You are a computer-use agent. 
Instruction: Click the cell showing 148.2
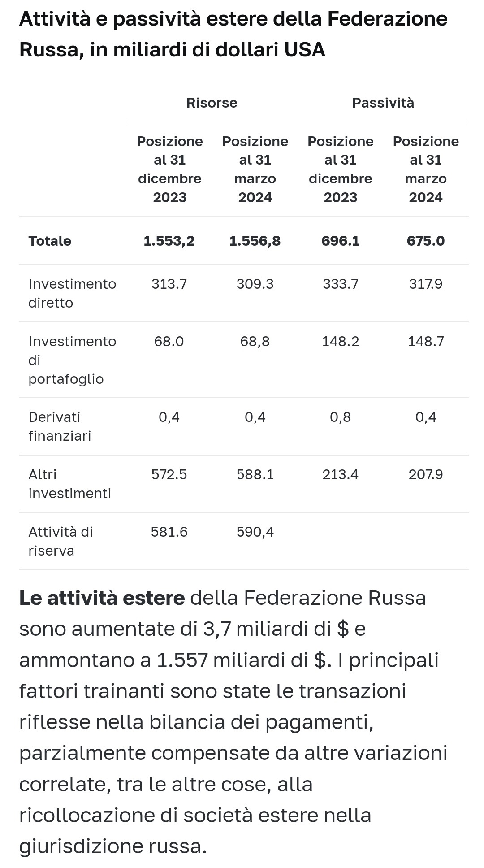click(x=340, y=341)
